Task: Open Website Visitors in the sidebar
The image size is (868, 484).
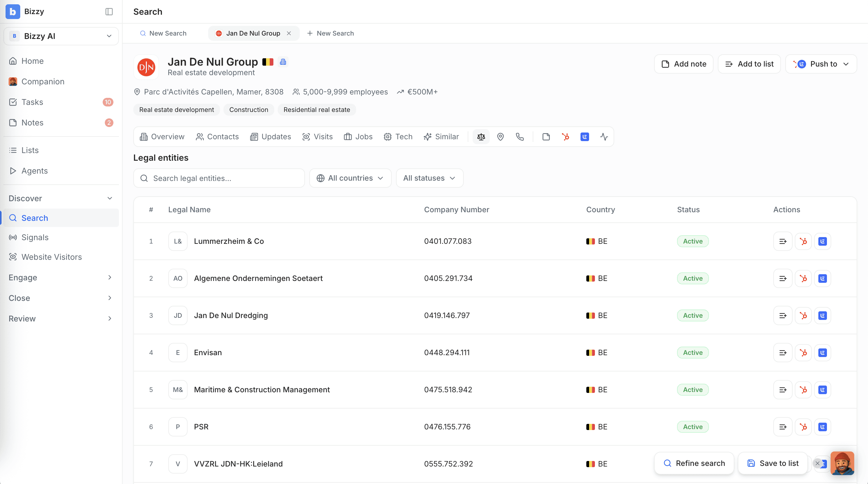Action: click(61, 257)
